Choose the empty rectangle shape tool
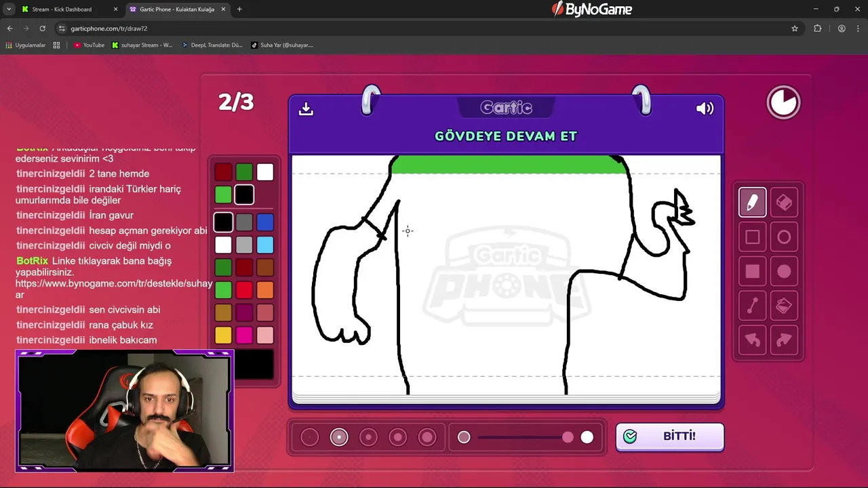The width and height of the screenshot is (868, 488). tap(752, 237)
